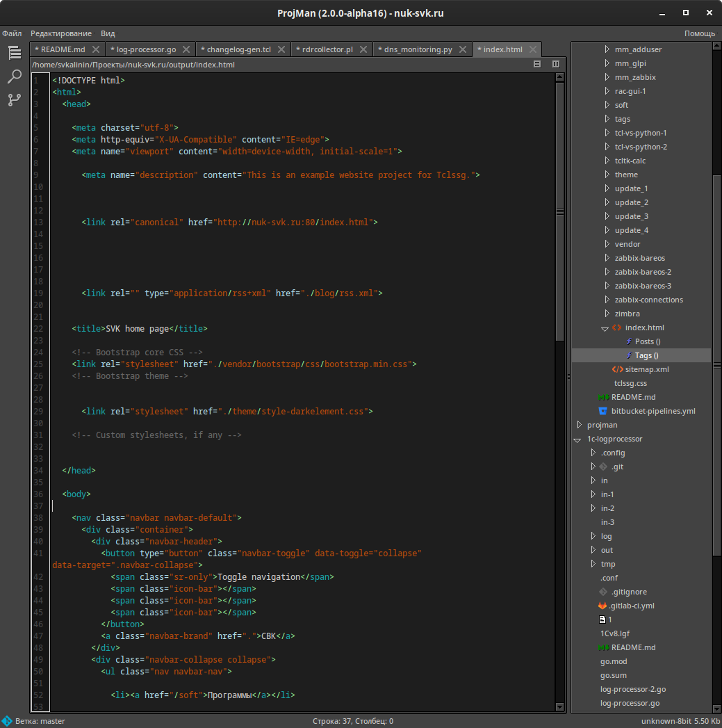
Task: Click the horizontal split editor icon
Action: pos(537,64)
